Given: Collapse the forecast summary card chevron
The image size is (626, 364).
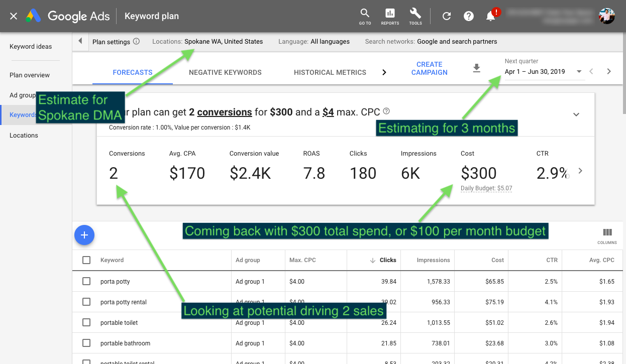Looking at the screenshot, I should [576, 114].
